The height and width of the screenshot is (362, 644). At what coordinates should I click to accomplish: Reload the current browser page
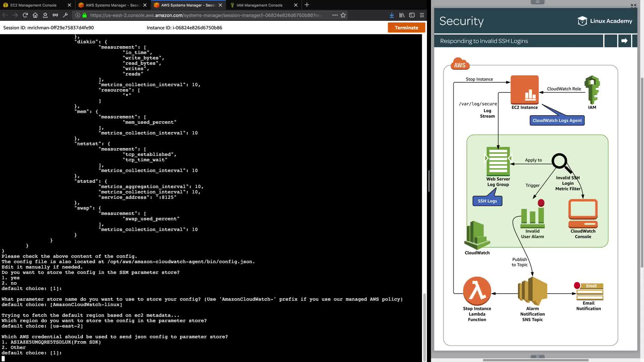point(25,15)
